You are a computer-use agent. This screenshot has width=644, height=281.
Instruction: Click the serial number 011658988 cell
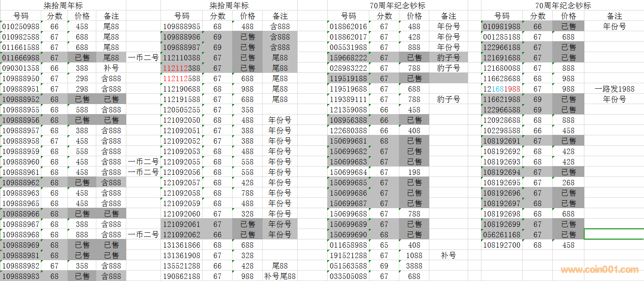coord(348,245)
